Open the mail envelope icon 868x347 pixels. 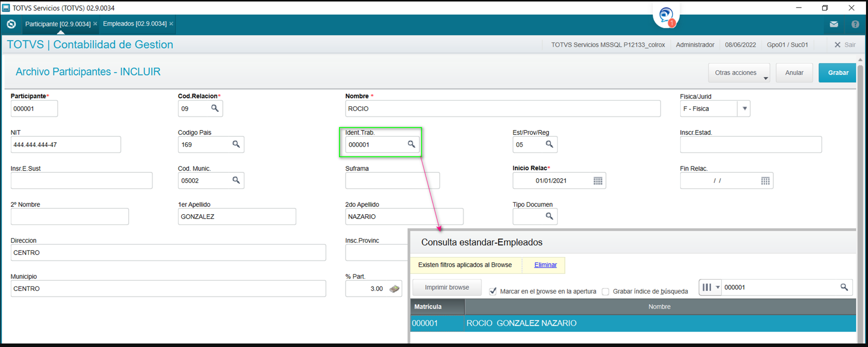[834, 24]
